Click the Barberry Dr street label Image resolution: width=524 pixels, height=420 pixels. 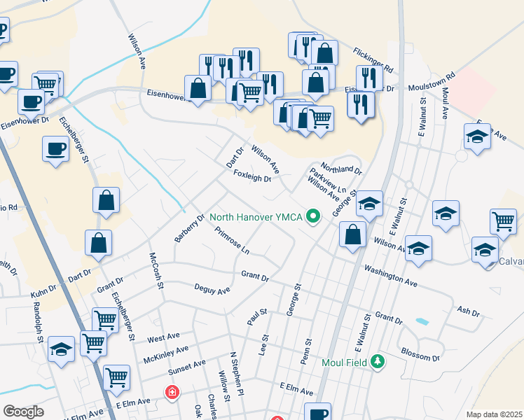point(189,228)
